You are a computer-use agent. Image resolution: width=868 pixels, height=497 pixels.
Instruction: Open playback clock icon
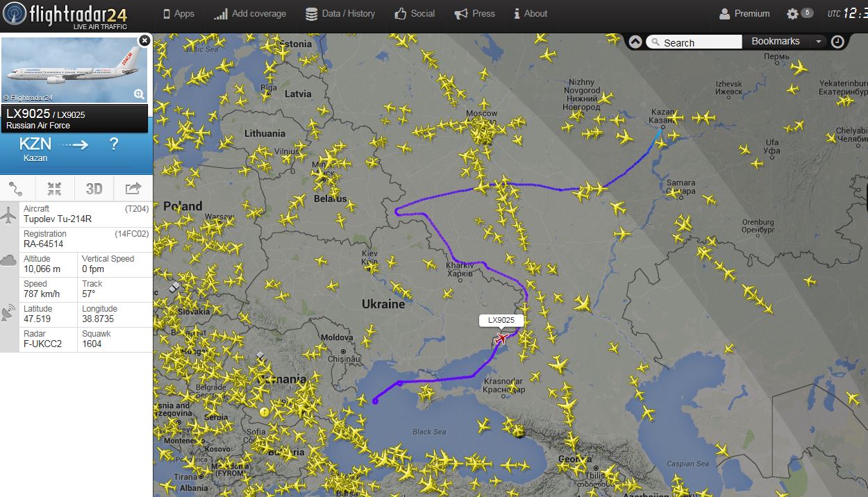click(x=838, y=42)
